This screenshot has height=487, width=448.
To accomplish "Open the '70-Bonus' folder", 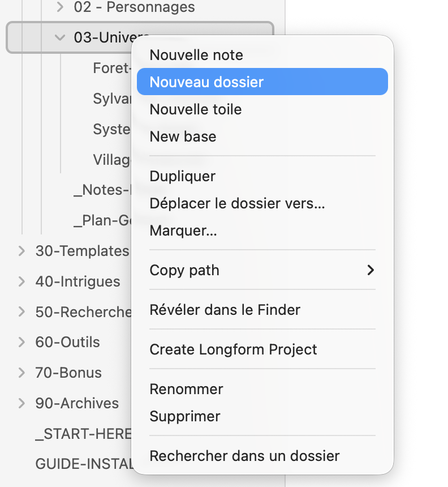I will (x=68, y=373).
